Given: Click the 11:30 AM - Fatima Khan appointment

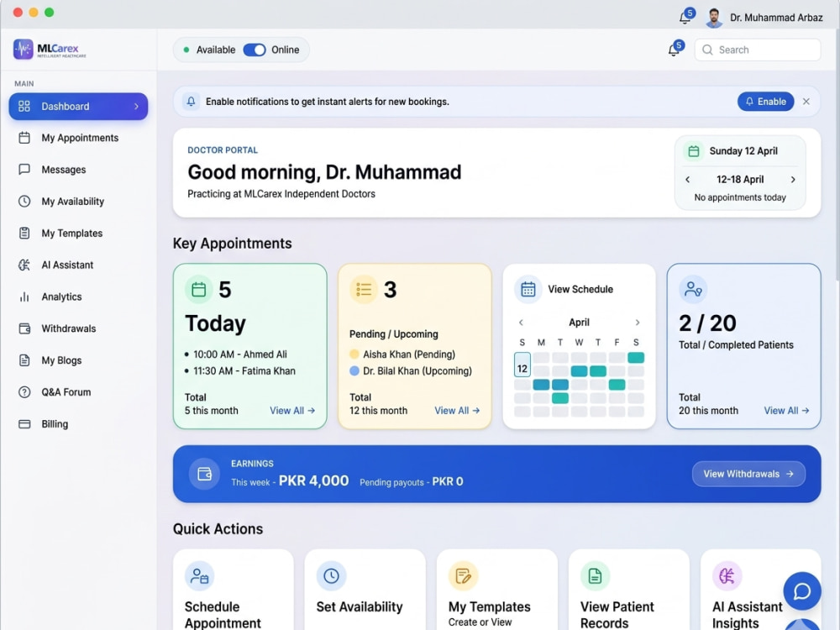Looking at the screenshot, I should (x=244, y=370).
